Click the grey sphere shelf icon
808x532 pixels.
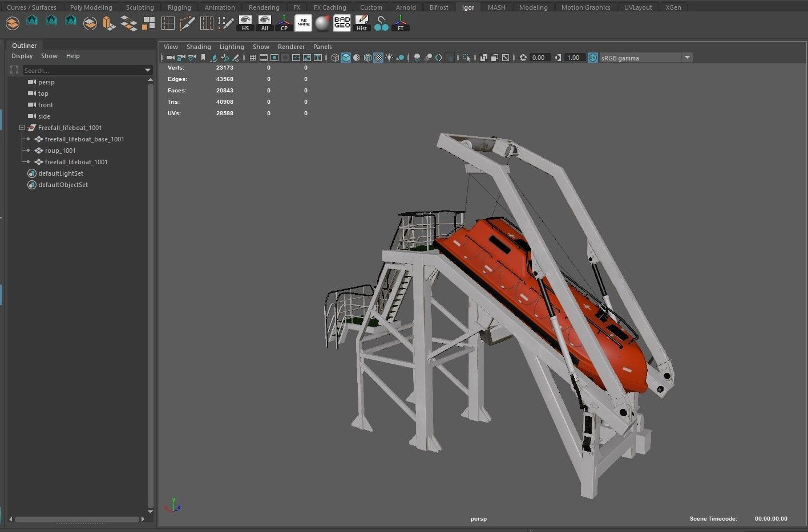click(x=322, y=23)
